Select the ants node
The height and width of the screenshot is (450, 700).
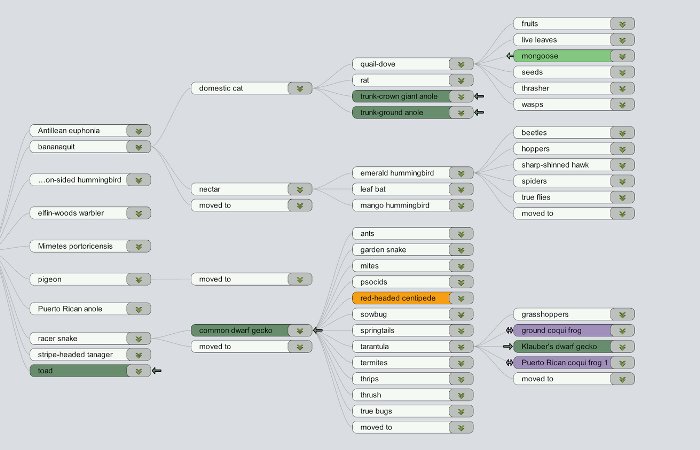tap(412, 233)
